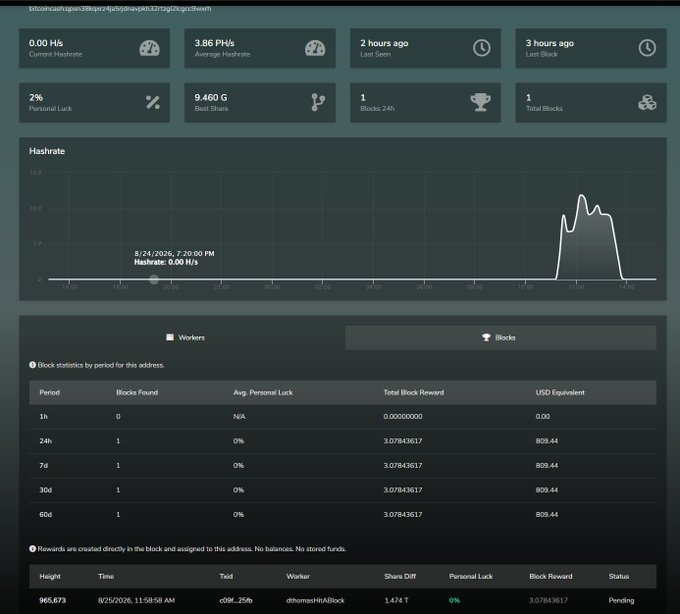This screenshot has height=614, width=680.
Task: Click worker name dthomasHitABlock
Action: pos(315,601)
